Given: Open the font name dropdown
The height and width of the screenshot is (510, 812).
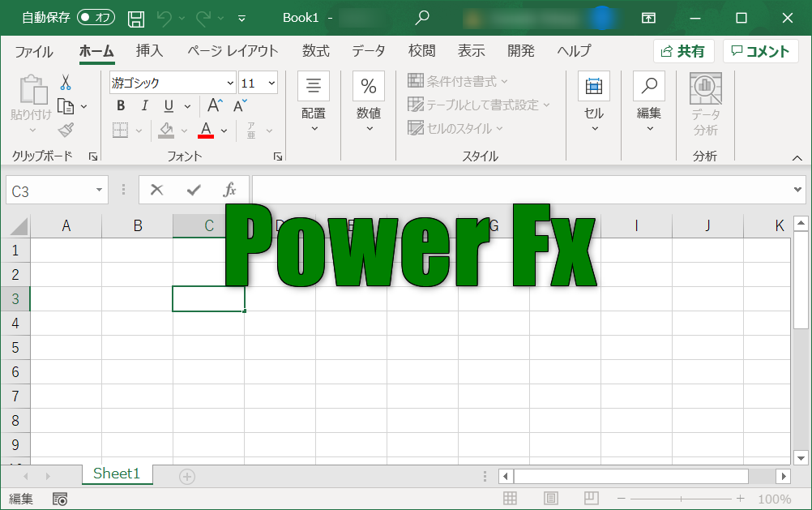Looking at the screenshot, I should [231, 83].
